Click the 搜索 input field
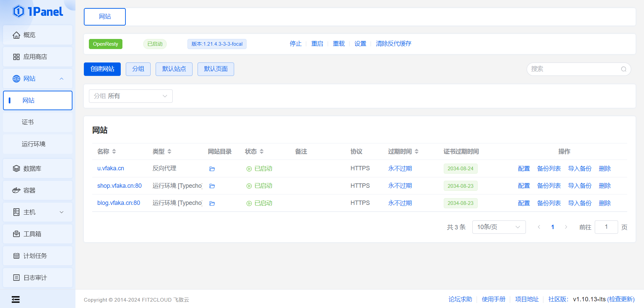Image resolution: width=644 pixels, height=308 pixels. coord(579,69)
